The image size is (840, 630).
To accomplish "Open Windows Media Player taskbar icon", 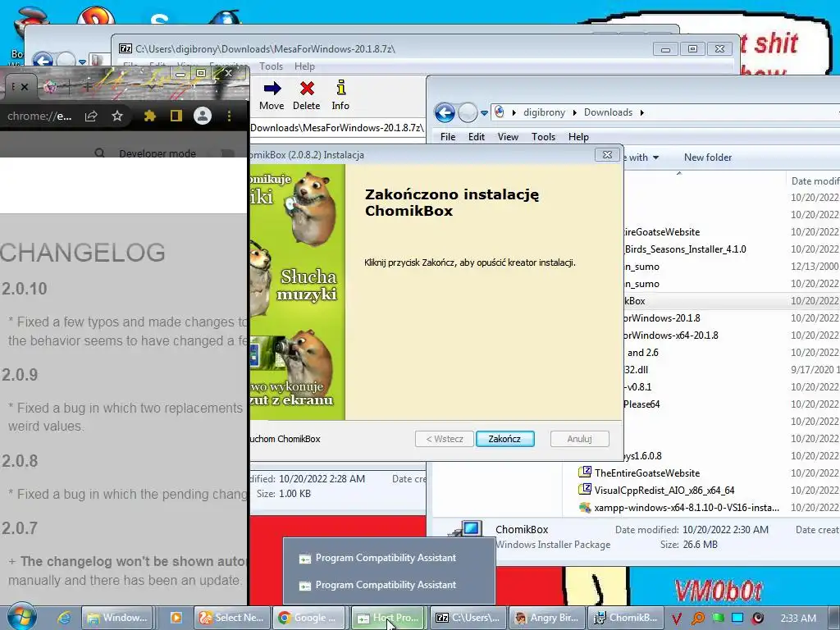I will pos(176,618).
